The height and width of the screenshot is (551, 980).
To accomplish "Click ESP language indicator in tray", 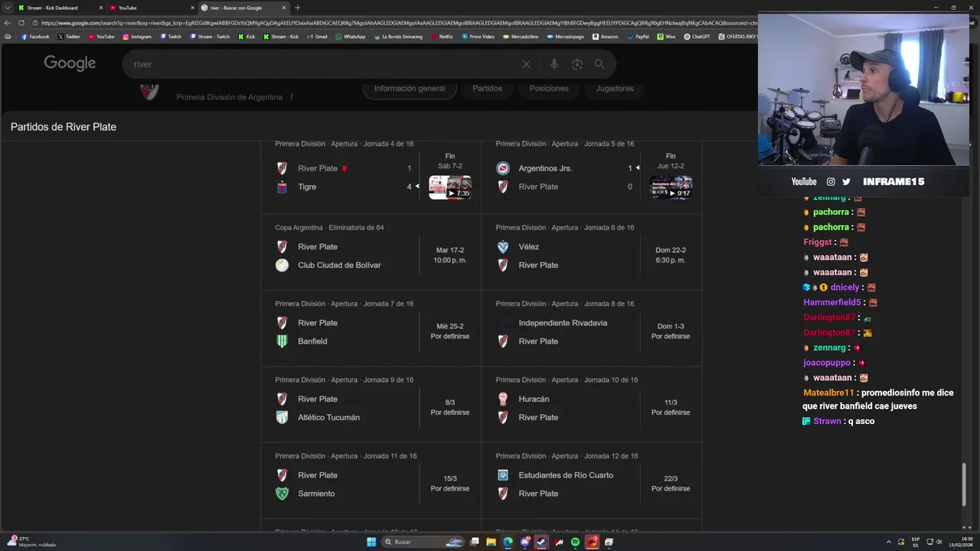I will click(916, 542).
